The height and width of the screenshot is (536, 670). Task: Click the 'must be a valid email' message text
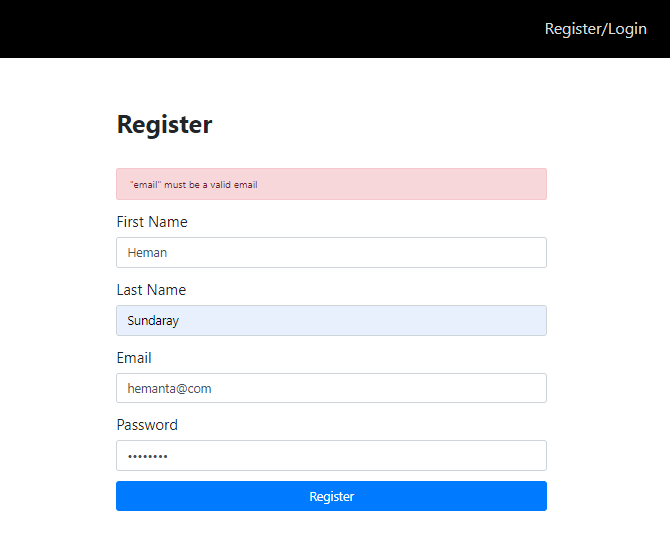(x=211, y=185)
